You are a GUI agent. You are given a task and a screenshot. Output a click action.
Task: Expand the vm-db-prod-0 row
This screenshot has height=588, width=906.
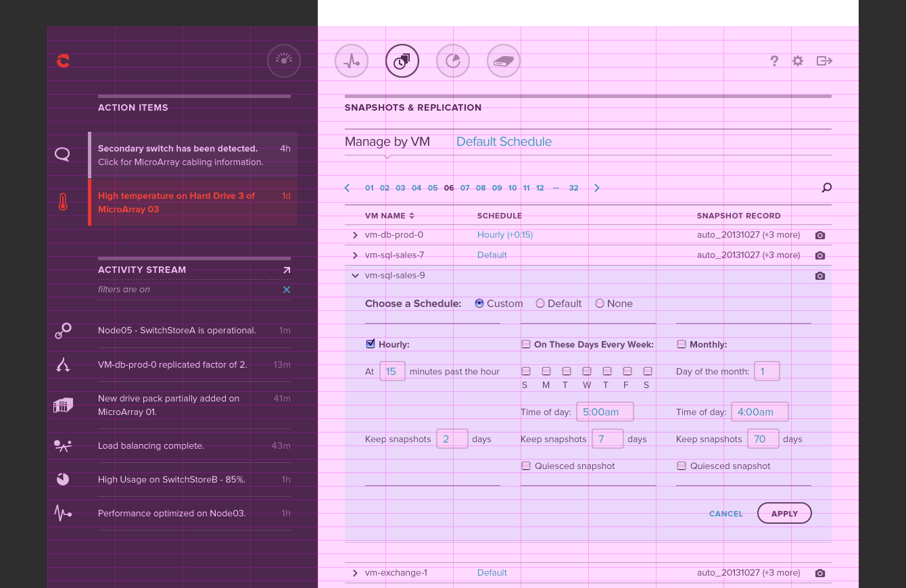[x=355, y=235]
